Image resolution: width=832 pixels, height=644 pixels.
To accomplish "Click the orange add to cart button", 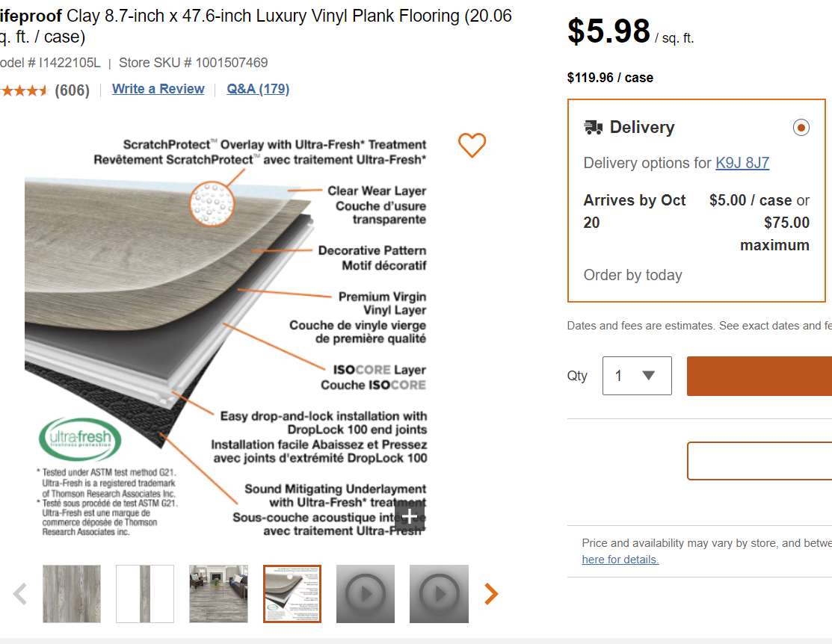I will point(759,376).
